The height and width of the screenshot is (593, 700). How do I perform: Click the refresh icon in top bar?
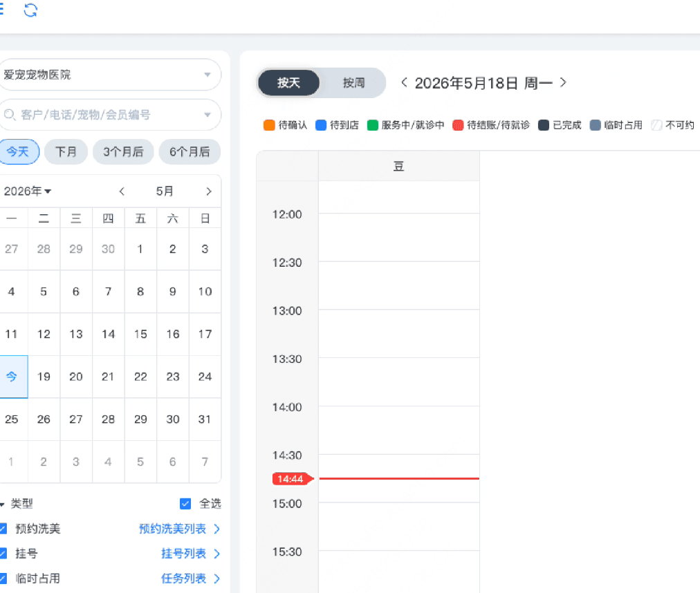pyautogui.click(x=30, y=10)
